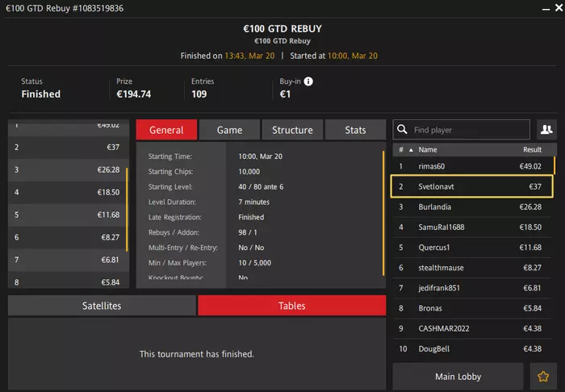Image resolution: width=565 pixels, height=392 pixels.
Task: Click payout place 6 row €8.27
Action: [69, 237]
